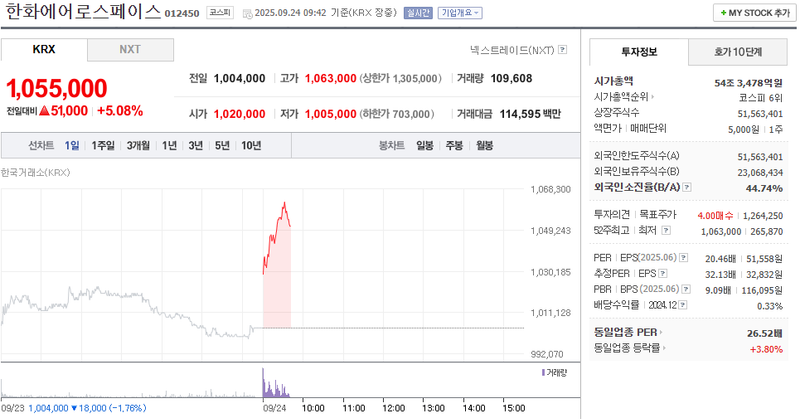Switch to 투자정보 tab
Screen dimensions: 800x419
click(x=639, y=52)
